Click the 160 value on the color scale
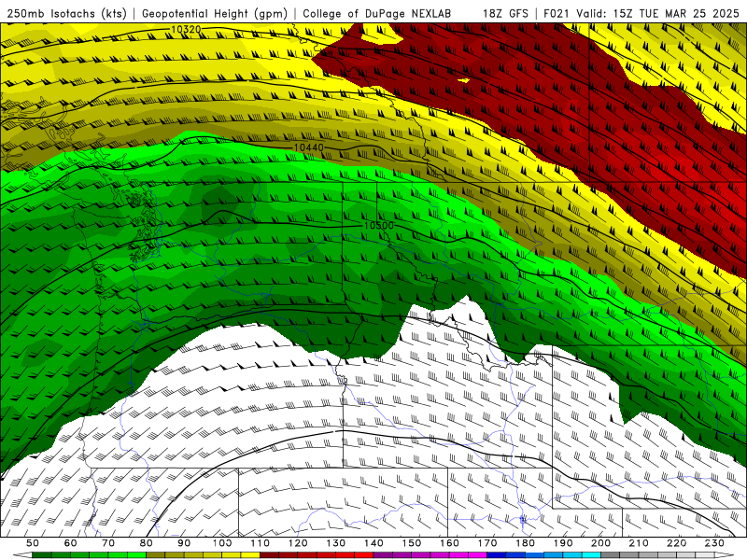Viewport: 747px width, 560px height. point(449,543)
